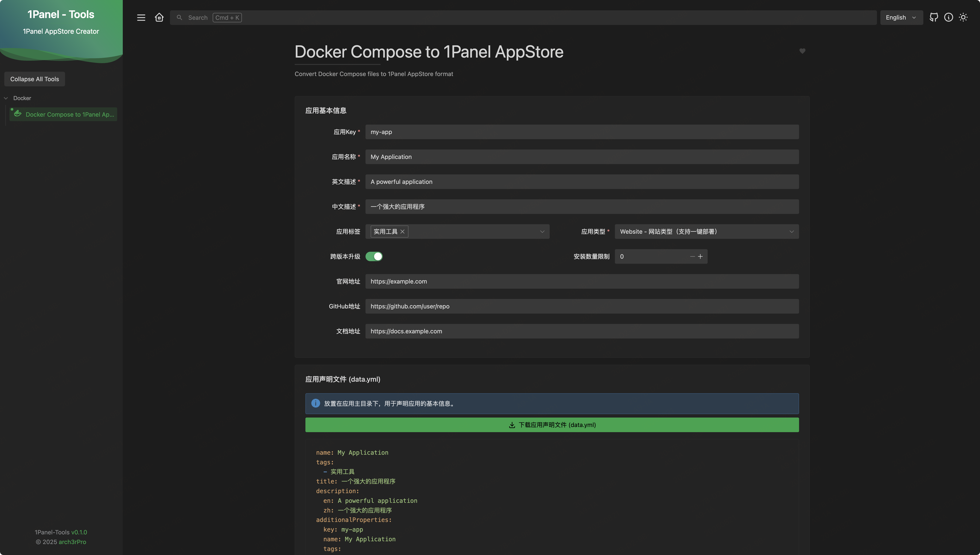Favorite this tool with heart icon
This screenshot has height=555, width=980.
(802, 51)
